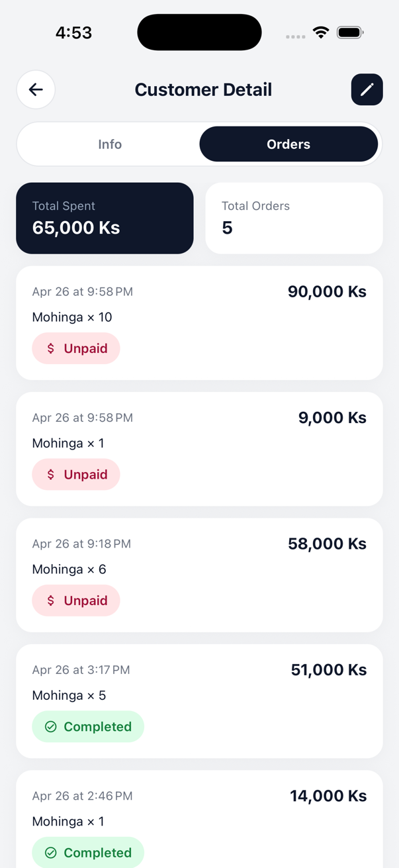Tap the dollar icon on the 9,000 Ks Unpaid badge
The width and height of the screenshot is (399, 868).
50,474
